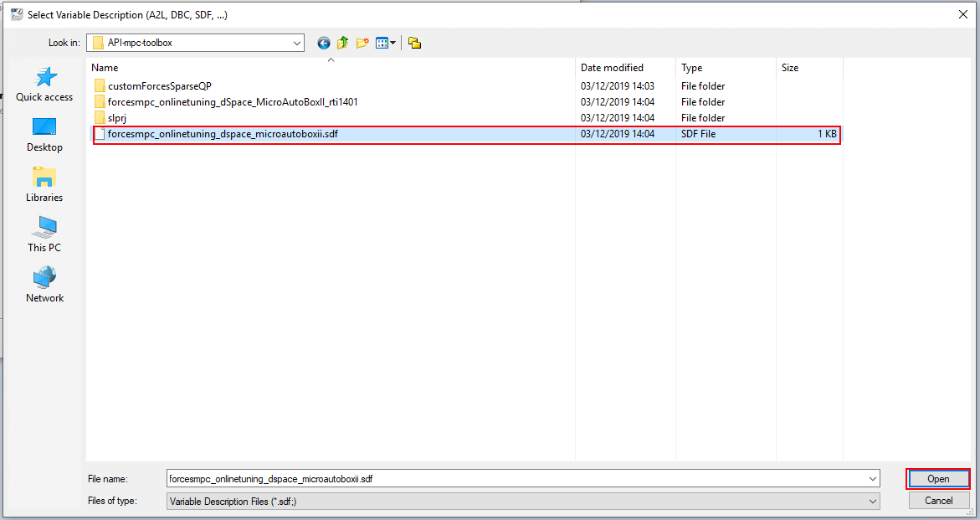The width and height of the screenshot is (980, 520).
Task: Open Libraries from the places bar
Action: click(44, 185)
